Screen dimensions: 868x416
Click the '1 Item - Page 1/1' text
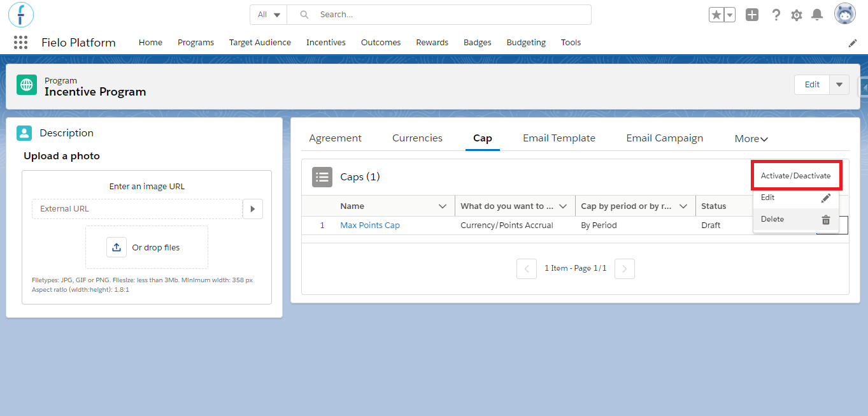point(576,268)
